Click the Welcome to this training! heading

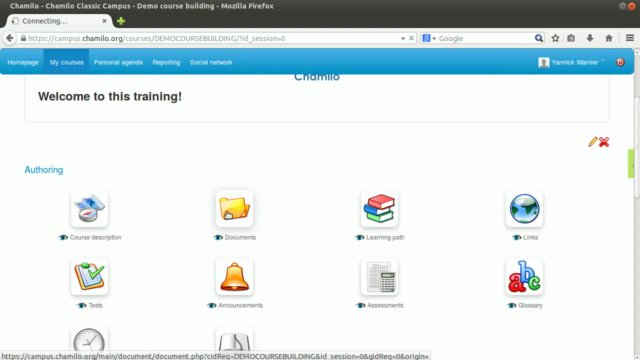(110, 96)
